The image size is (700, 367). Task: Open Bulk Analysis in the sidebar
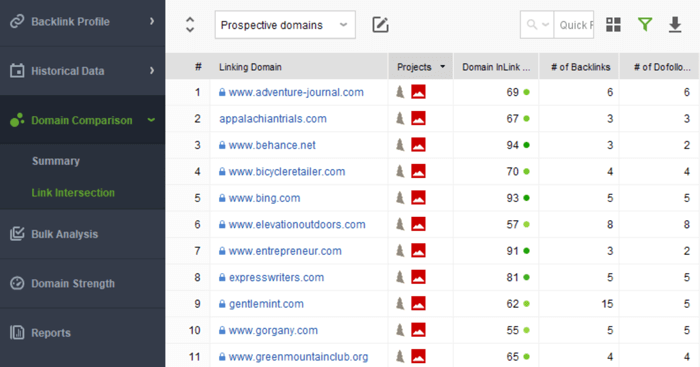pyautogui.click(x=83, y=234)
